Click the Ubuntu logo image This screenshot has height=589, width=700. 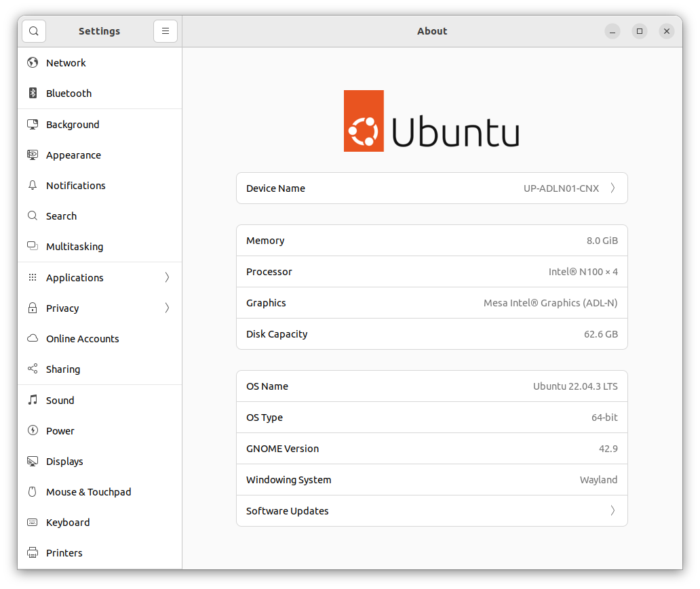coord(431,121)
